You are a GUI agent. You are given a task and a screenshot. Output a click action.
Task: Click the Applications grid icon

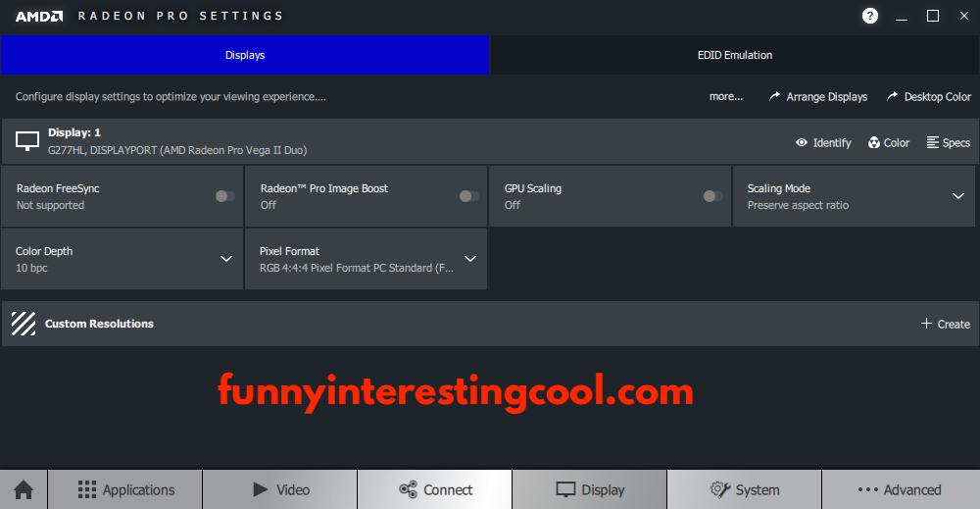click(x=87, y=489)
